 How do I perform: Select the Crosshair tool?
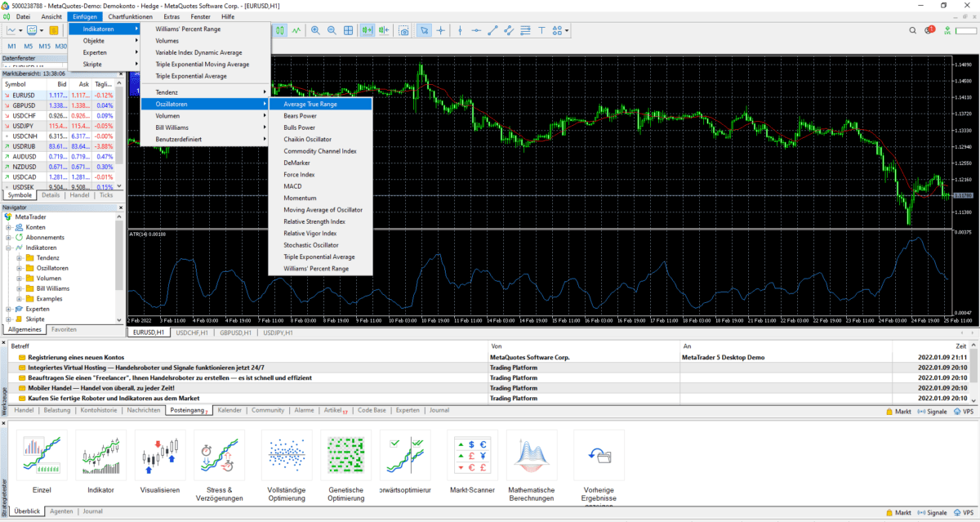pyautogui.click(x=440, y=30)
